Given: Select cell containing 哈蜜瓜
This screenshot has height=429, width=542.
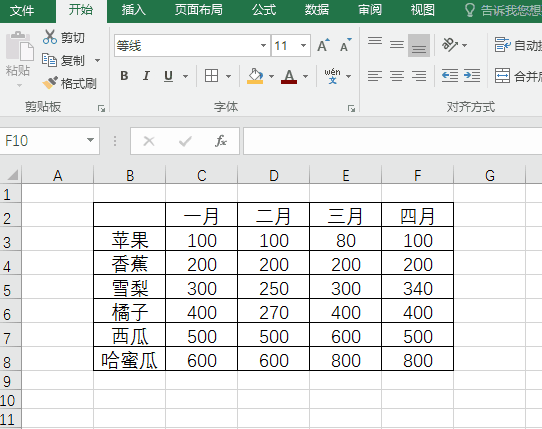Looking at the screenshot, I should pos(130,359).
